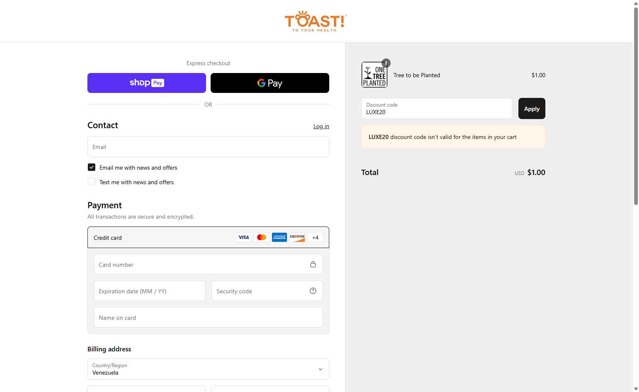This screenshot has height=392, width=639.
Task: Click the page vertical scrollbar
Action: tap(635, 106)
